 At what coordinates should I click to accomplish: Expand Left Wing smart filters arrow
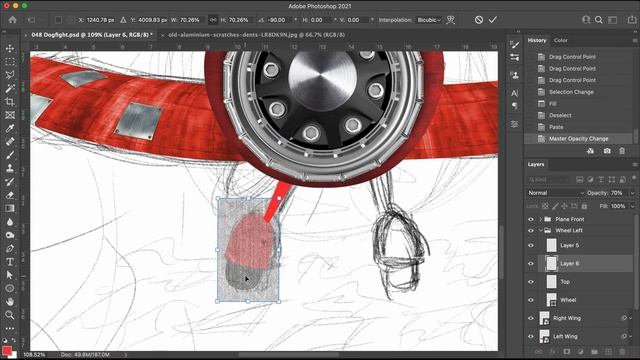pyautogui.click(x=631, y=336)
